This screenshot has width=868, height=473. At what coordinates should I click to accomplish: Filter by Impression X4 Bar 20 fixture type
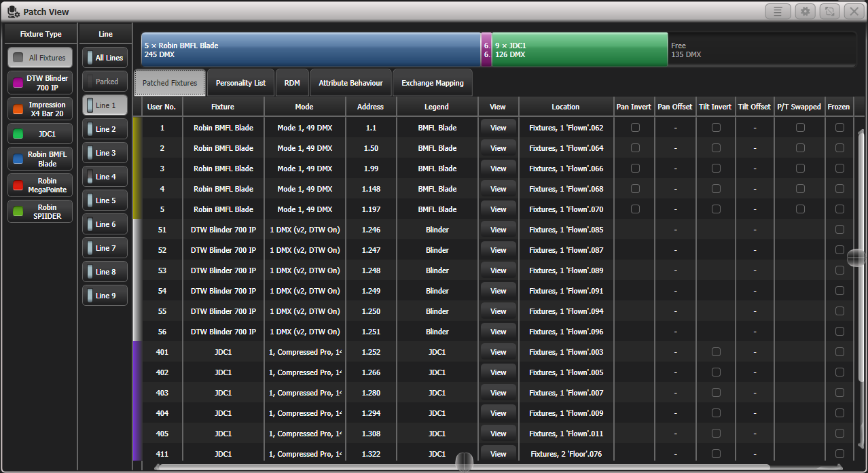[x=40, y=109]
